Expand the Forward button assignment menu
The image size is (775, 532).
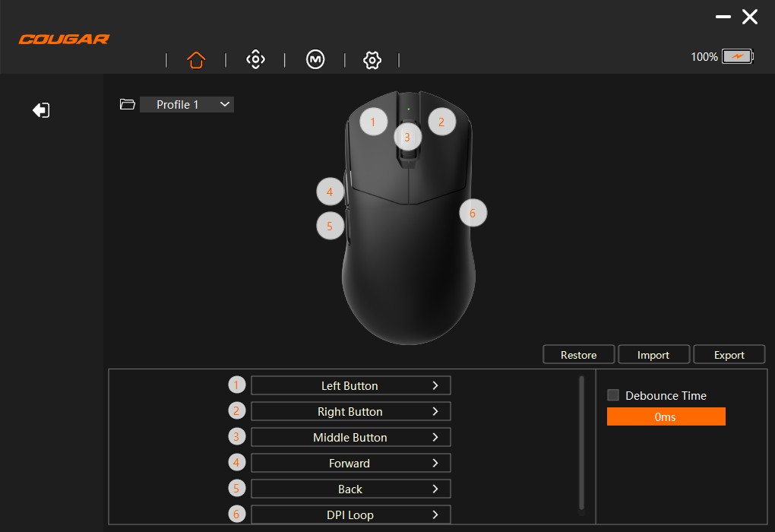[x=350, y=463]
